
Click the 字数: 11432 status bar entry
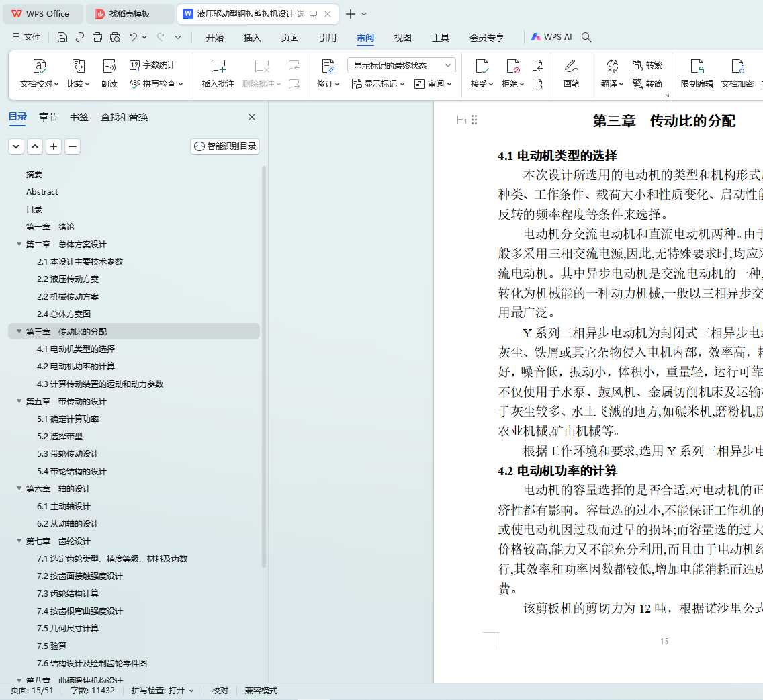click(x=93, y=691)
